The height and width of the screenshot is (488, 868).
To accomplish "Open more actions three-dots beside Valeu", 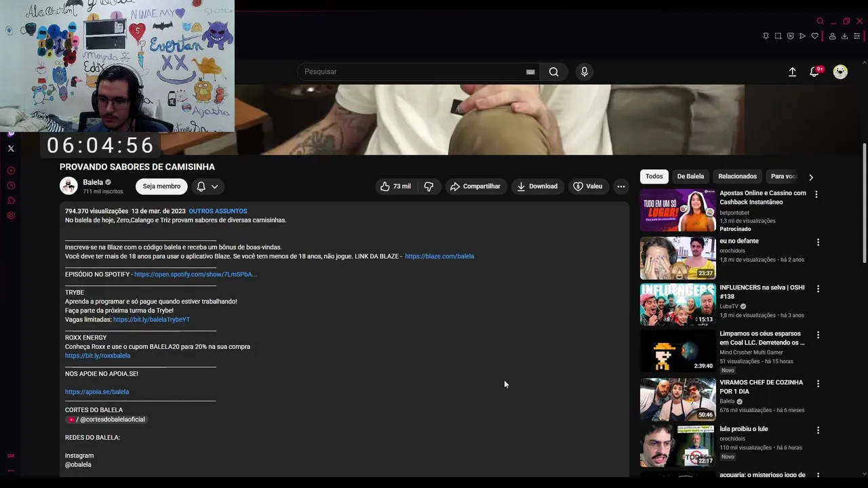I will [620, 186].
